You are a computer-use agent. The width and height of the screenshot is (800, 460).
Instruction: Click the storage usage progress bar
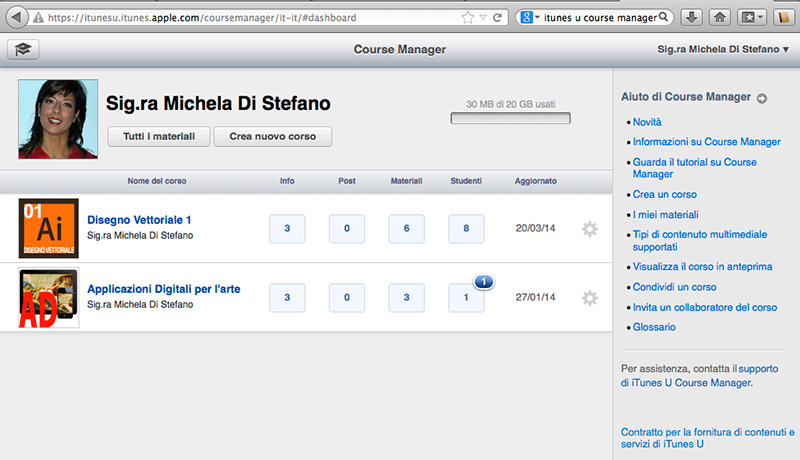(510, 118)
